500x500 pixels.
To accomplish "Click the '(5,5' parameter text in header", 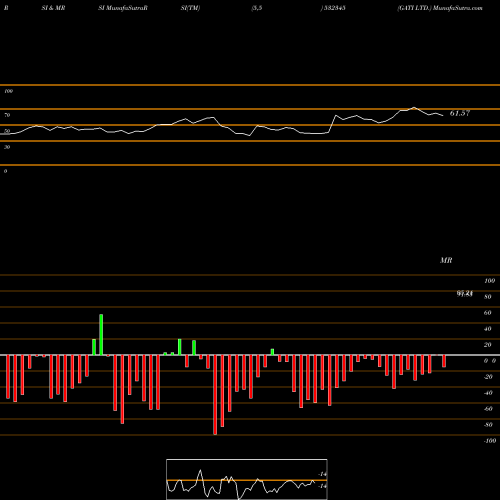I will 257,8.
